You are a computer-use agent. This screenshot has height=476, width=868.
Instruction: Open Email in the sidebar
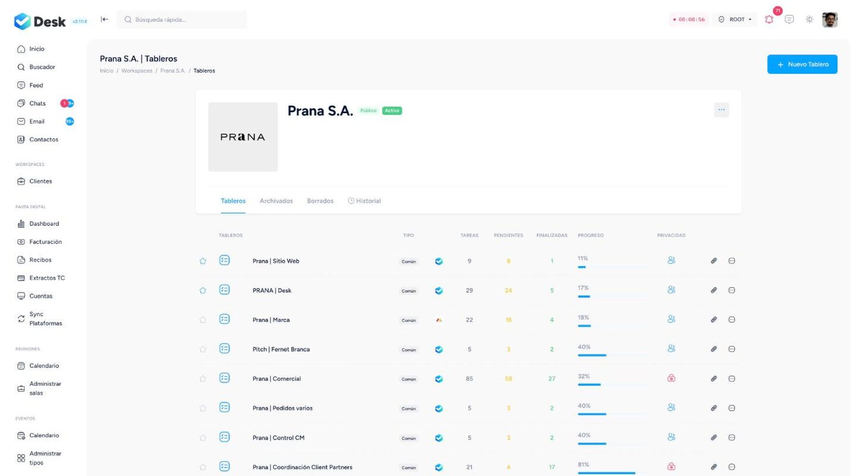click(x=37, y=121)
